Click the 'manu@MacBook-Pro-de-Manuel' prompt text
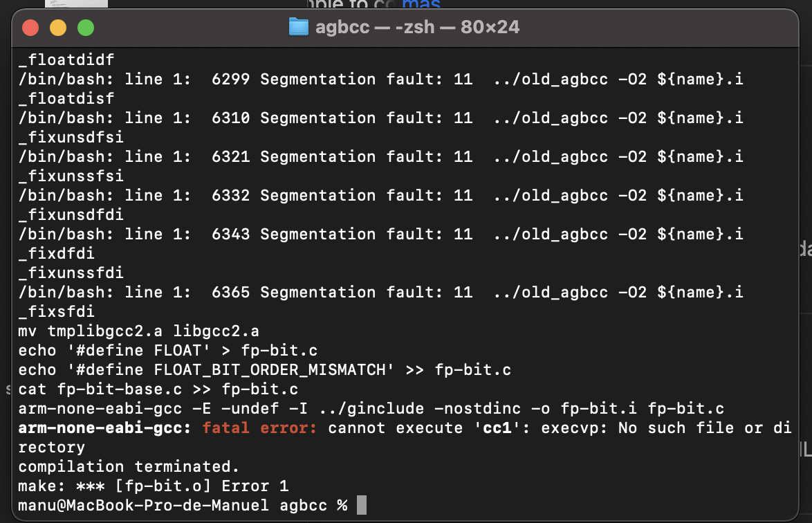812x523 pixels. [x=143, y=506]
